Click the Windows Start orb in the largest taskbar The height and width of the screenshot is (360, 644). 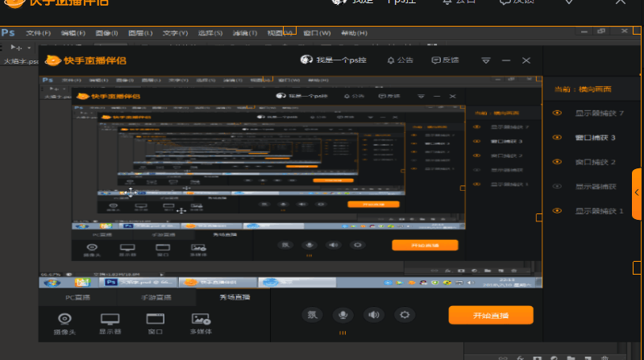[x=52, y=283]
